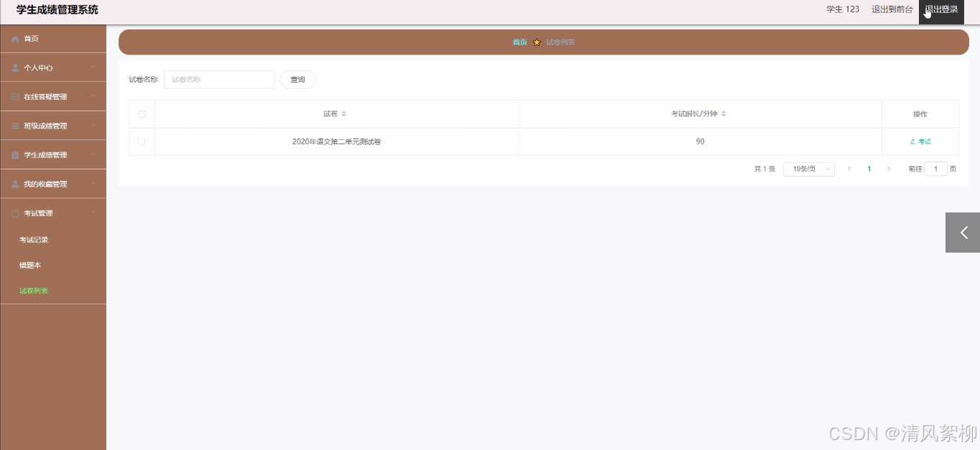Click 退出到前台 in the top bar

coord(892,10)
